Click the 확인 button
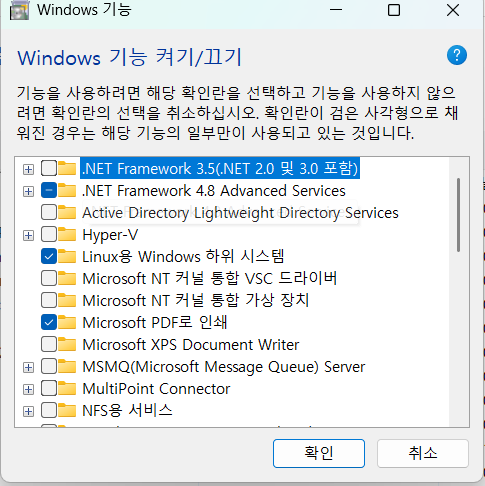 tap(319, 453)
